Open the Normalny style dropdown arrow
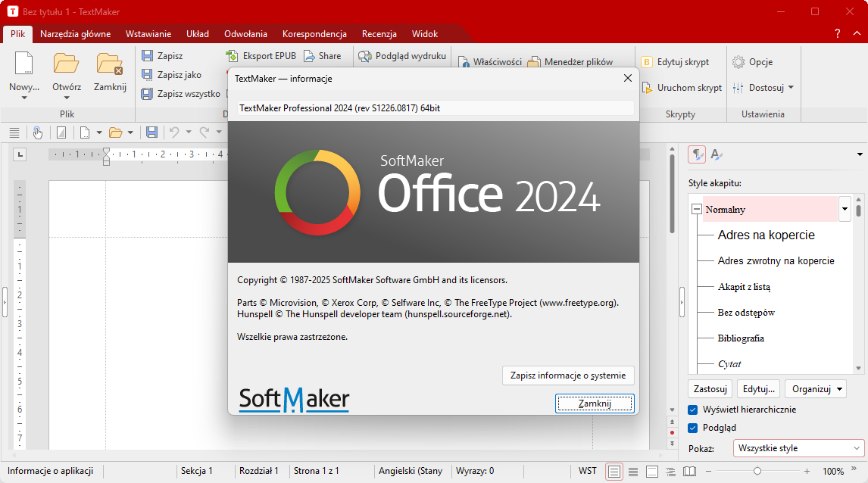 [845, 209]
